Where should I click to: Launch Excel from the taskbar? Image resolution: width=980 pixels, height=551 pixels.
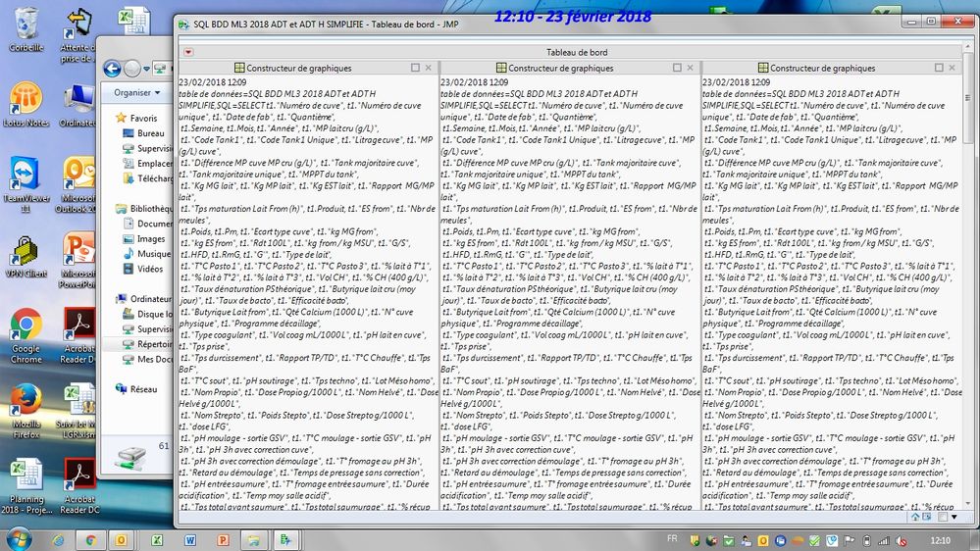[157, 540]
